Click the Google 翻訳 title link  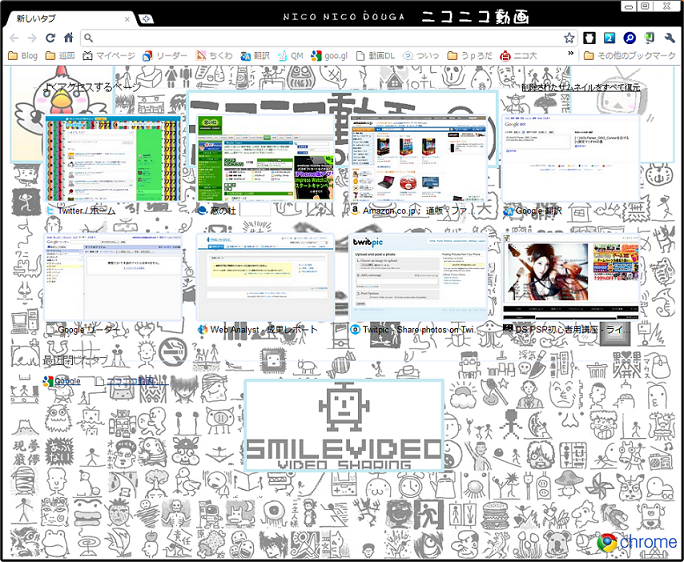pyautogui.click(x=539, y=211)
